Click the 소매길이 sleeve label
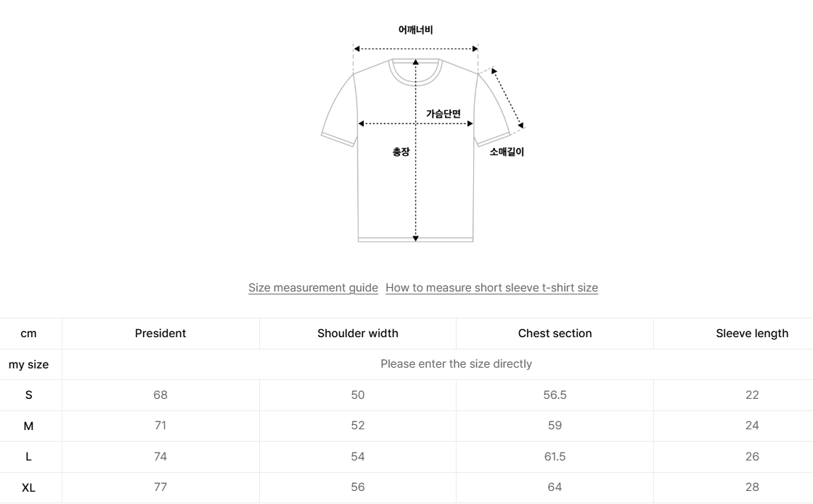 click(507, 152)
